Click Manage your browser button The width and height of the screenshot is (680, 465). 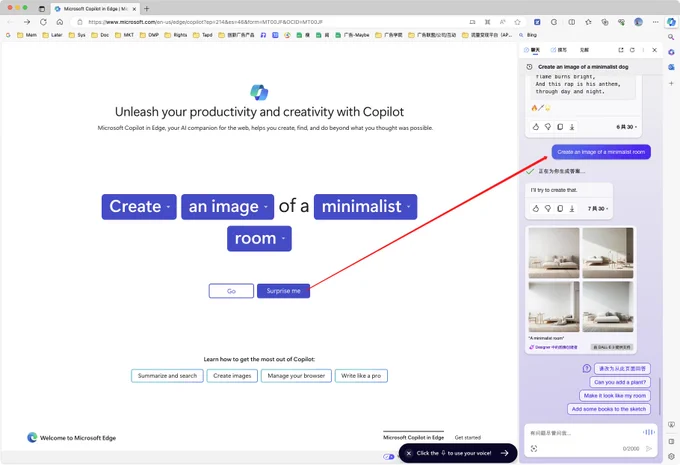(296, 376)
